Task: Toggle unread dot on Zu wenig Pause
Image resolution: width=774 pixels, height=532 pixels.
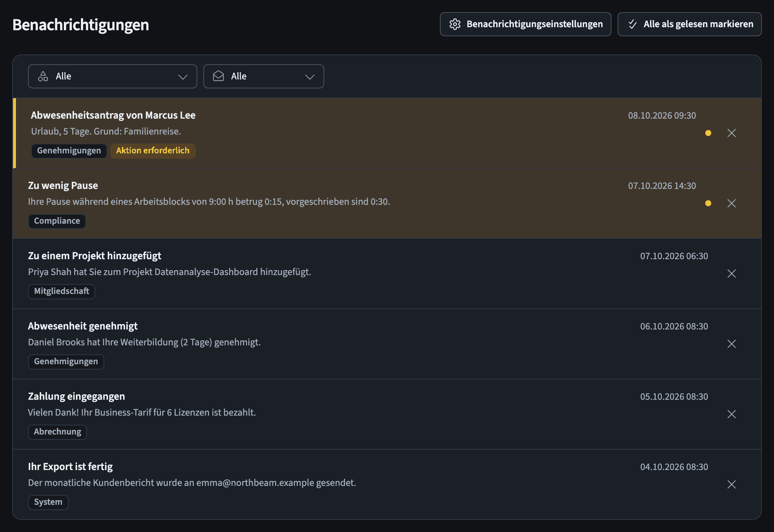Action: (708, 203)
